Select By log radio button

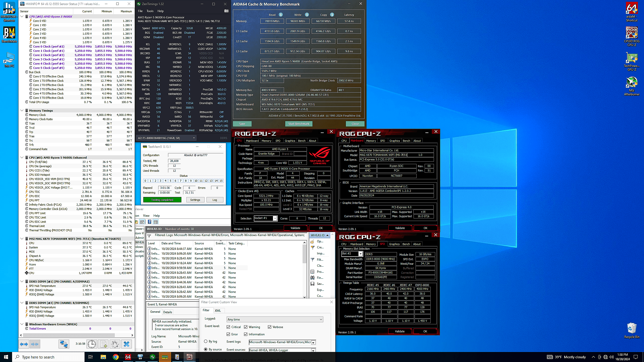[206, 341]
